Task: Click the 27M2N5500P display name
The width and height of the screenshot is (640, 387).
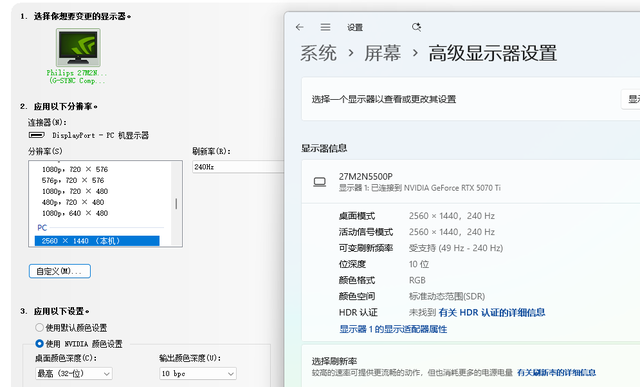Action: point(366,176)
